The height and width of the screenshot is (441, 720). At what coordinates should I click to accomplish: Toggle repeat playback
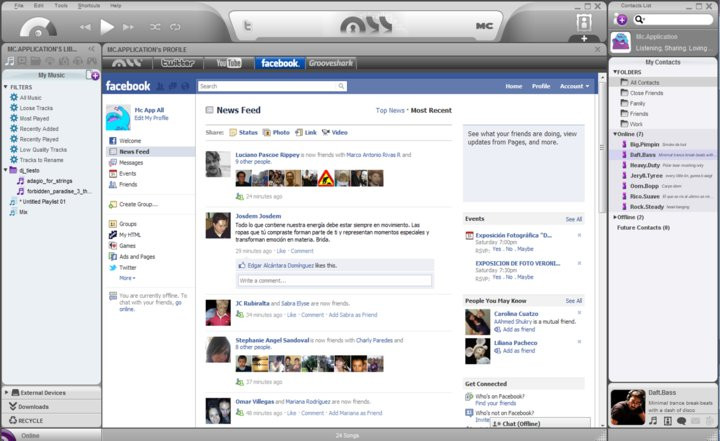(175, 27)
